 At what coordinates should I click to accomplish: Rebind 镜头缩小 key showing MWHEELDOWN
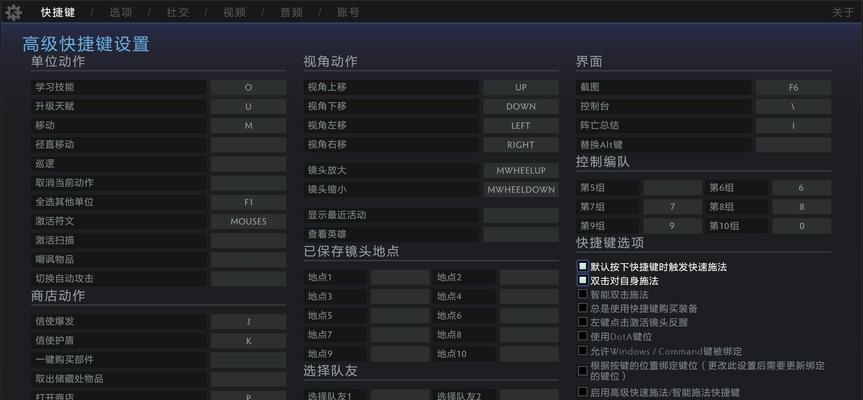pyautogui.click(x=521, y=189)
